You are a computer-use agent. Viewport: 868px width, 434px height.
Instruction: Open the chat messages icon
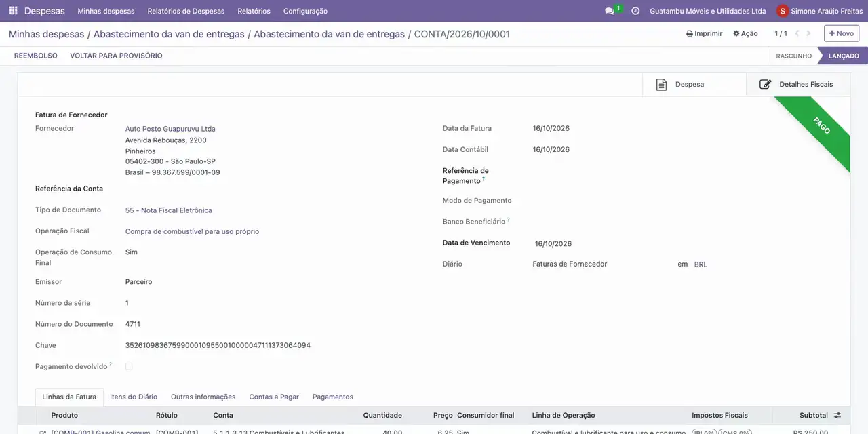pos(610,11)
